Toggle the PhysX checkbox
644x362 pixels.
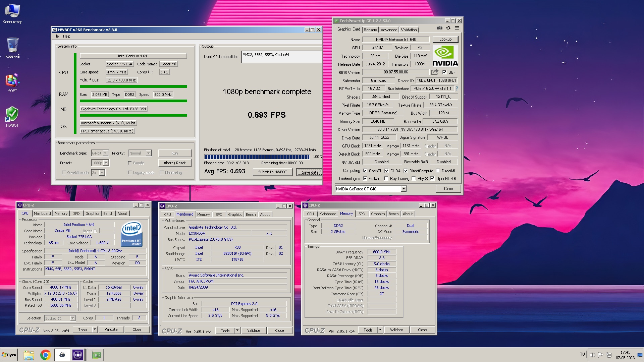(414, 179)
